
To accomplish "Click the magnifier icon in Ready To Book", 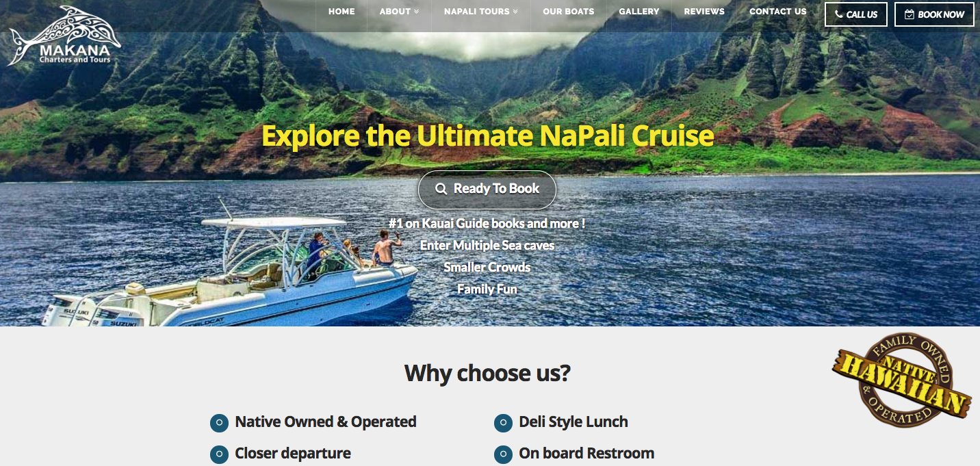I will pyautogui.click(x=441, y=189).
